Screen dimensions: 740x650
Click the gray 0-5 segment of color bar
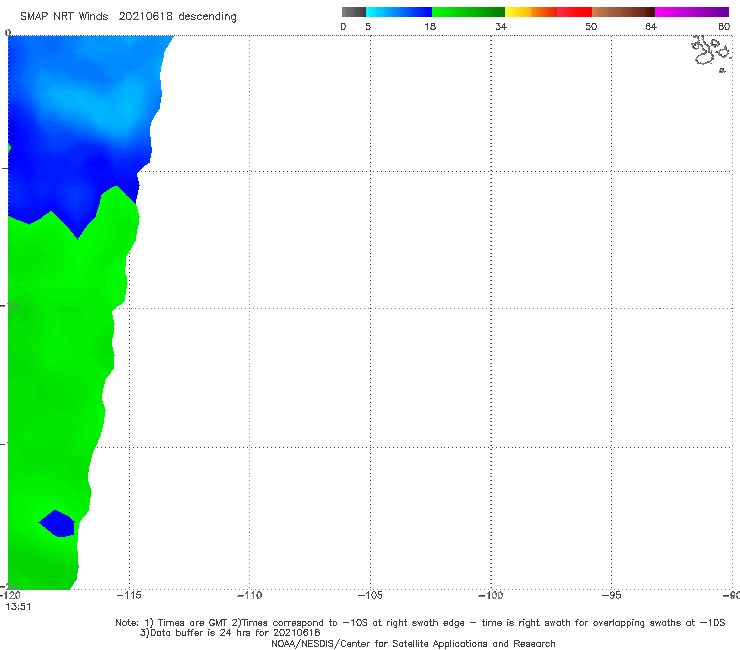(354, 12)
